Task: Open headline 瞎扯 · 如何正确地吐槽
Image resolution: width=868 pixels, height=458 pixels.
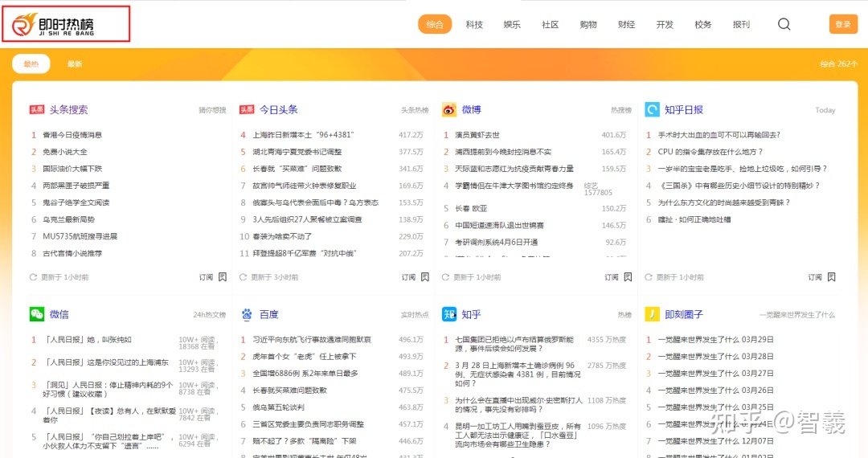Action: pyautogui.click(x=694, y=219)
